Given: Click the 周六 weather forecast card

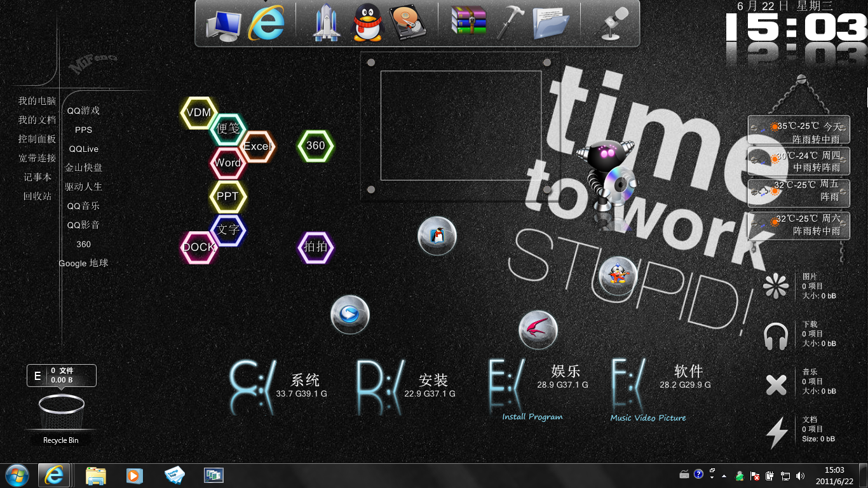Looking at the screenshot, I should pos(799,225).
